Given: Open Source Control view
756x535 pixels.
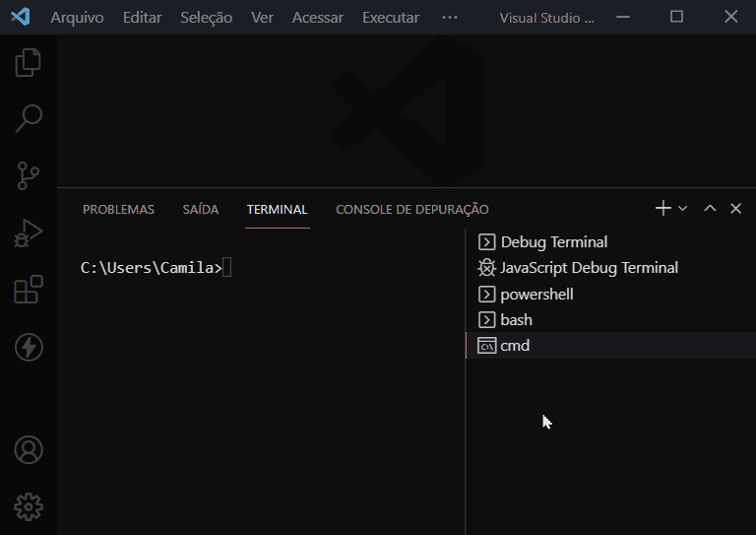Looking at the screenshot, I should pyautogui.click(x=29, y=175).
